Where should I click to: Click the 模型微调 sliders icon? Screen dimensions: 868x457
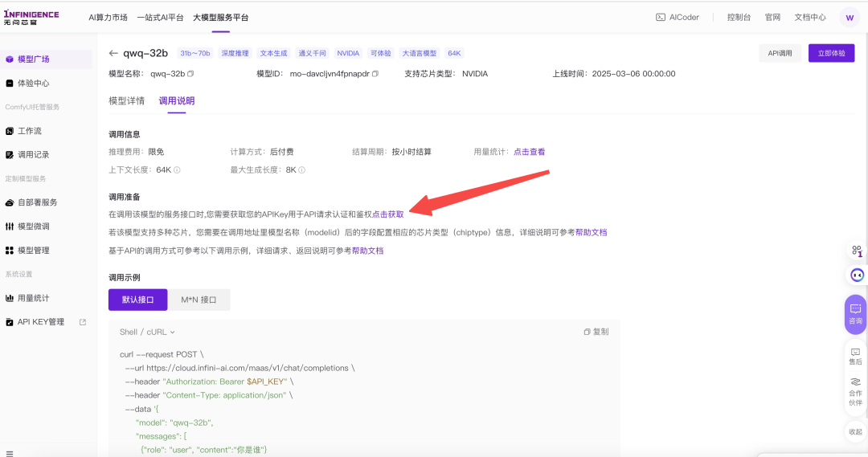pyautogui.click(x=10, y=226)
